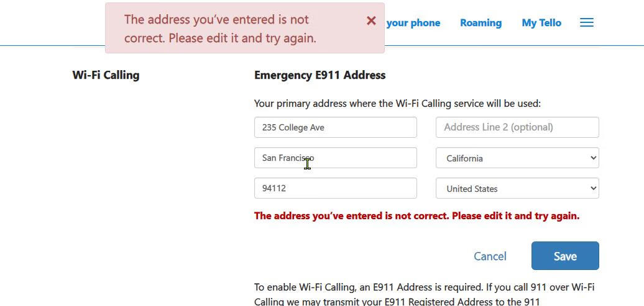This screenshot has height=306, width=644.
Task: Click the 94112 ZIP code field
Action: tap(335, 188)
